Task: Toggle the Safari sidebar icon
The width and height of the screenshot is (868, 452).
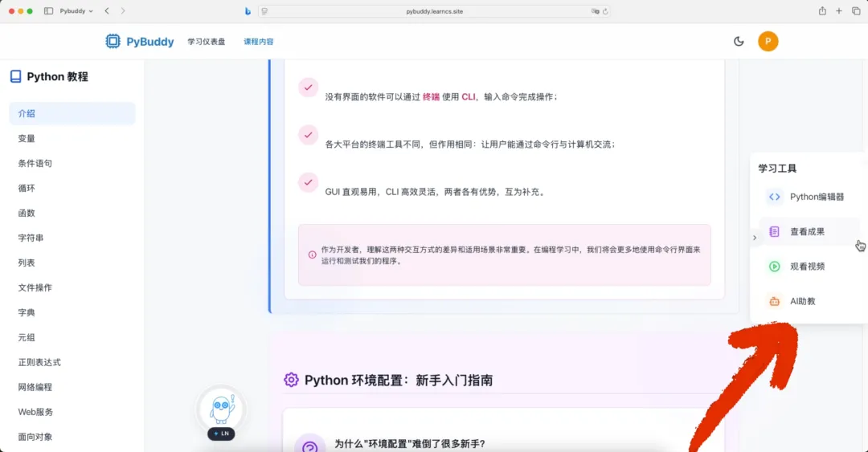Action: tap(49, 11)
